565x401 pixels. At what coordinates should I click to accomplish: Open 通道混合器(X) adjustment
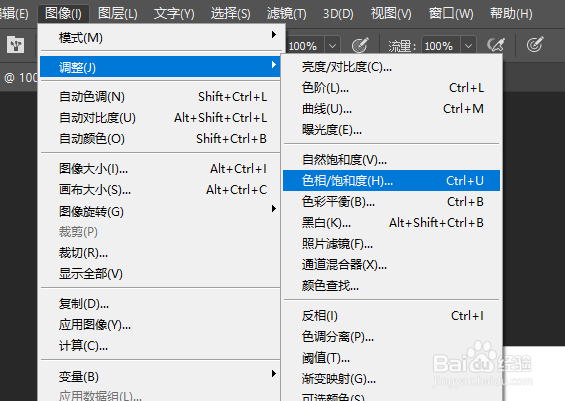pos(391,264)
